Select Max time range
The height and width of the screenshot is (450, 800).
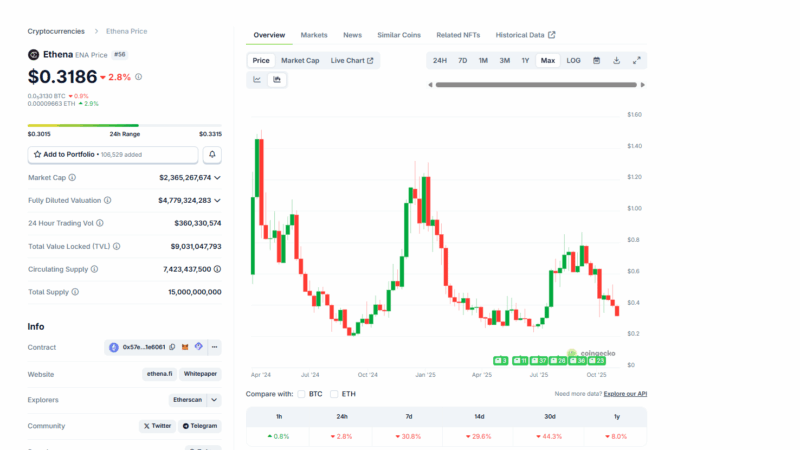(x=547, y=61)
